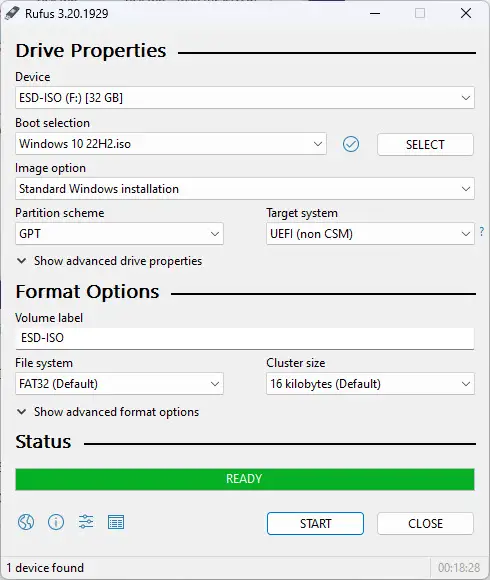Expand Show advanced format options
490x580 pixels.
coord(108,412)
